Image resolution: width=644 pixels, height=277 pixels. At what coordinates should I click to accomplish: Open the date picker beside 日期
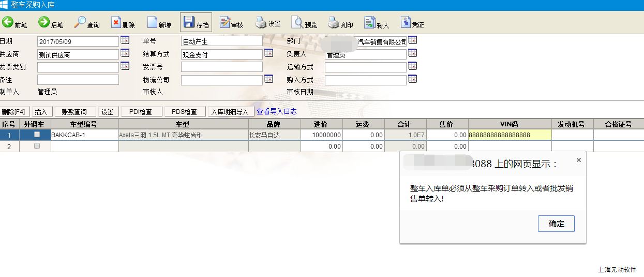[125, 40]
